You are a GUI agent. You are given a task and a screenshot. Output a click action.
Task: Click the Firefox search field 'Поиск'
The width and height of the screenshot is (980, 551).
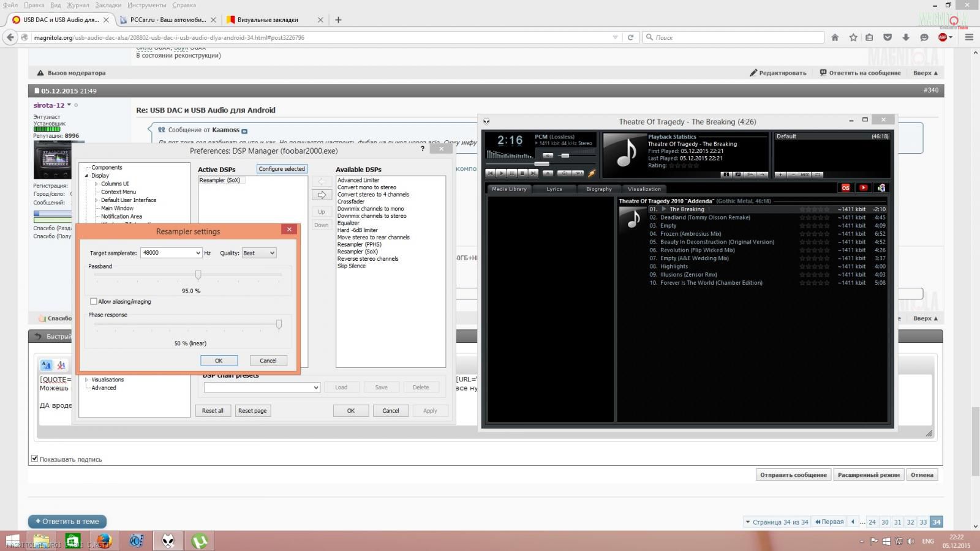click(x=734, y=37)
